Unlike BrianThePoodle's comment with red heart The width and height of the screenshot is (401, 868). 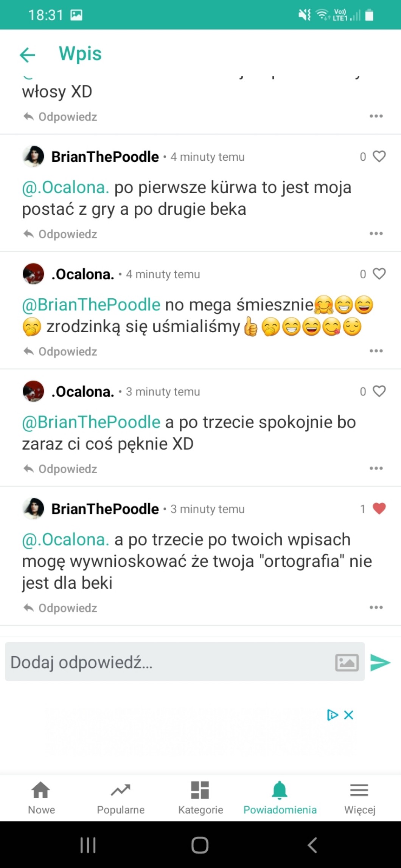point(379,508)
